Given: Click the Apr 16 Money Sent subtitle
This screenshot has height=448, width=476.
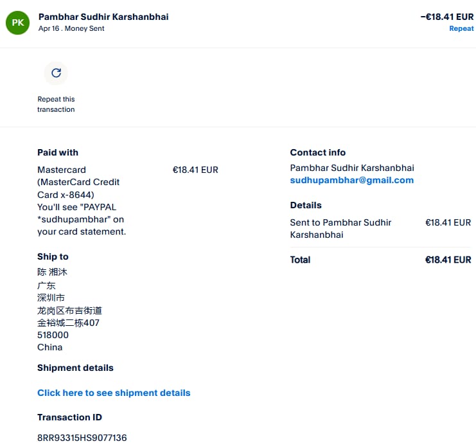Looking at the screenshot, I should 71,29.
